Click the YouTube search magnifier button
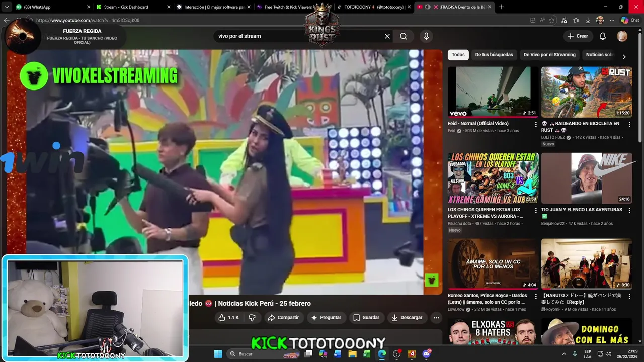The height and width of the screenshot is (362, 644). point(404,36)
